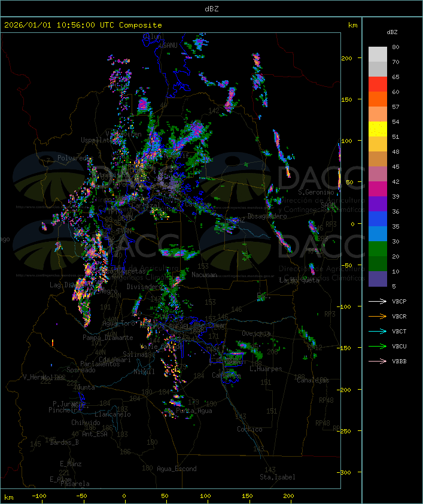Click the 'km' unit label at top right
Viewport: 423px width, 504px height.
tap(352, 25)
